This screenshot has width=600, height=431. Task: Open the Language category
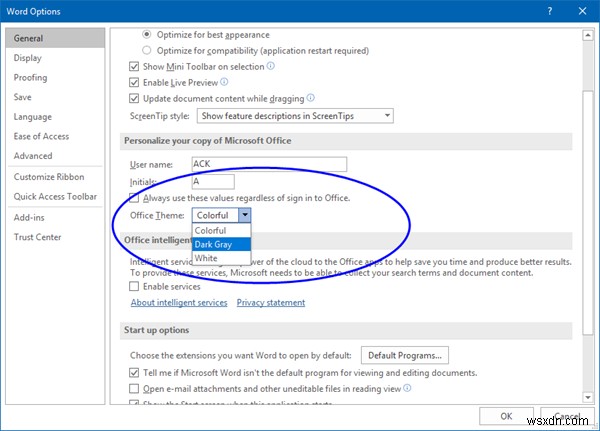click(x=55, y=116)
